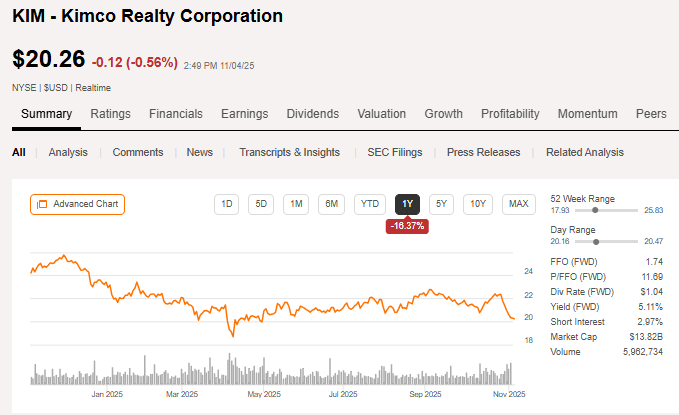
Task: Go to the Dividends tab
Action: (312, 114)
